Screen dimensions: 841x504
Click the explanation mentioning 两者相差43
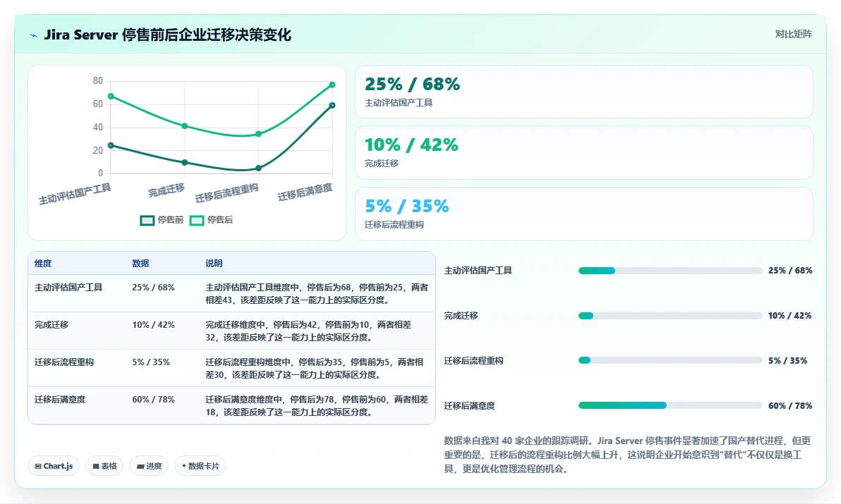317,293
